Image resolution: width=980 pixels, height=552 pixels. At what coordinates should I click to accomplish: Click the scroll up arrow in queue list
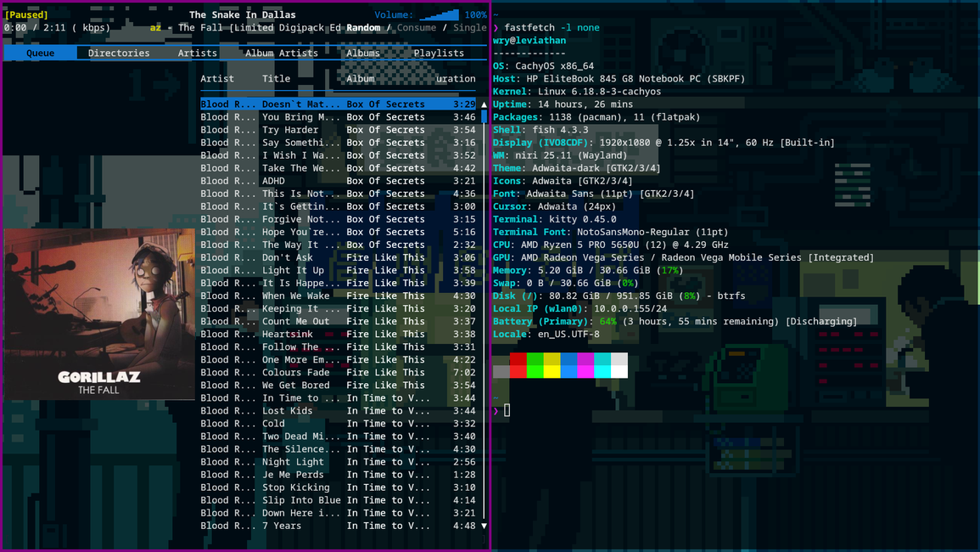[484, 104]
